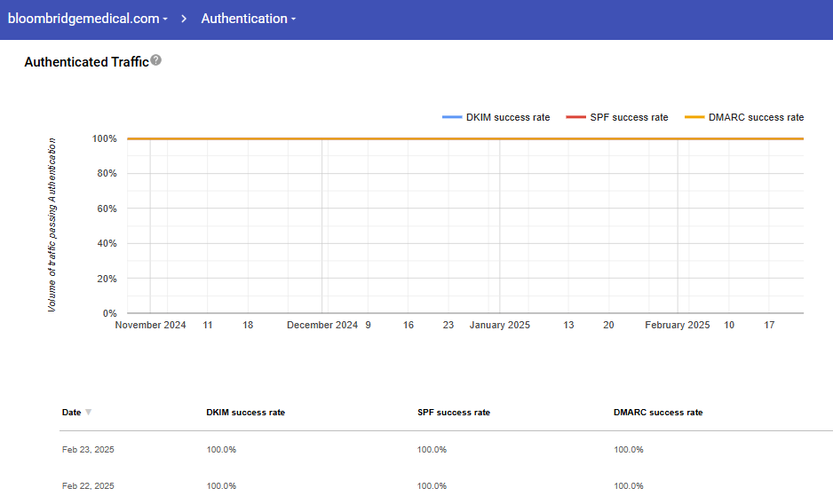The width and height of the screenshot is (833, 504).
Task: Select the SPF success rate column header
Action: [453, 413]
